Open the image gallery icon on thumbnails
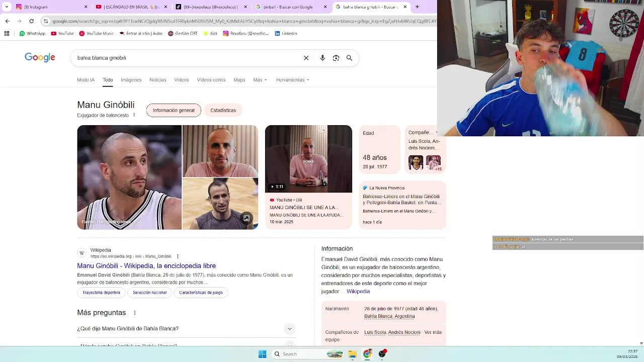This screenshot has height=362, width=644. tap(247, 218)
